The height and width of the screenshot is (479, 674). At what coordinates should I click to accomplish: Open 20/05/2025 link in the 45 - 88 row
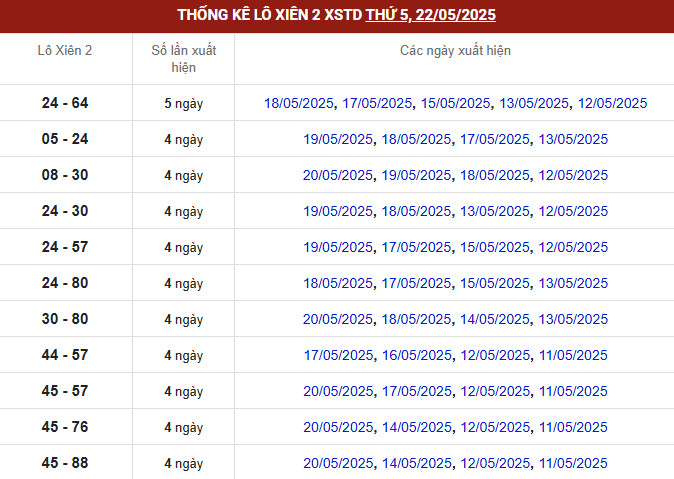click(338, 464)
